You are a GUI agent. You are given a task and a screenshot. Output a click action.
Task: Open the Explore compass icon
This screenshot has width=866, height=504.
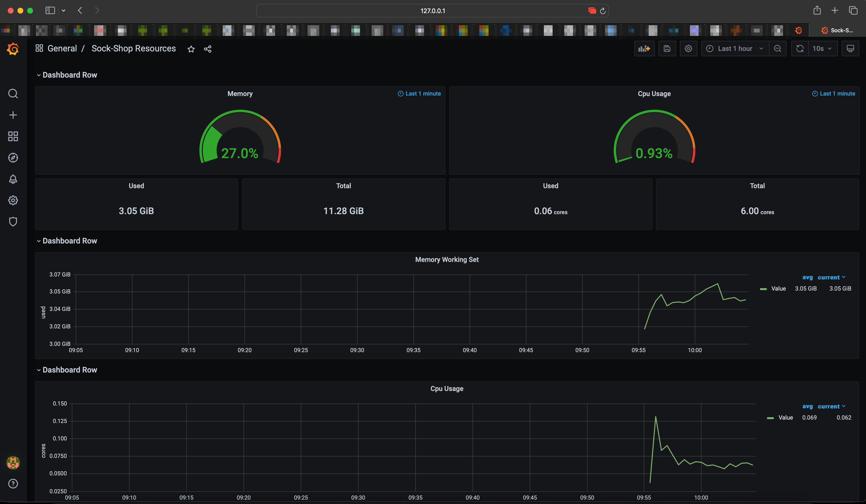[13, 158]
